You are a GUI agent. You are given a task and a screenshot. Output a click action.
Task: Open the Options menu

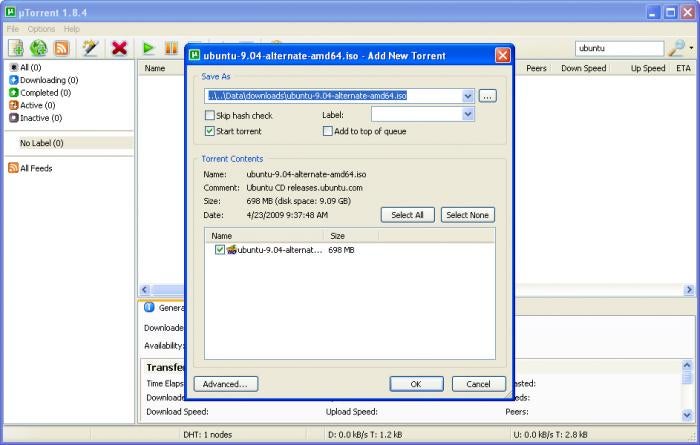(41, 29)
